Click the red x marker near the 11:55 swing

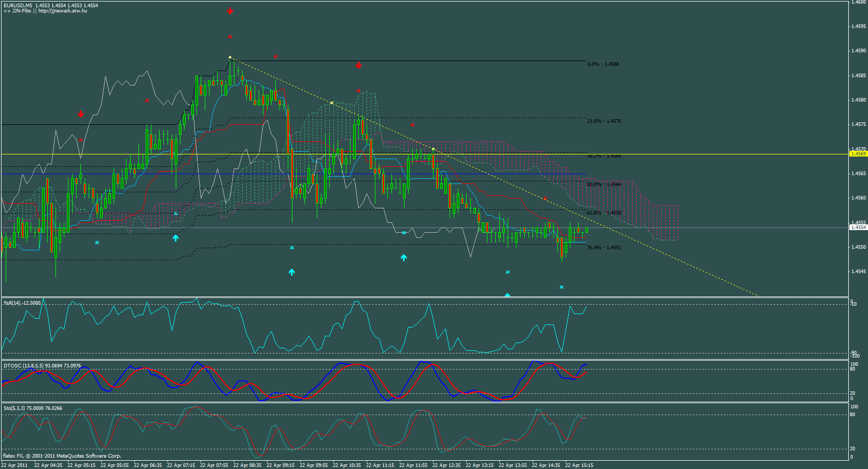click(x=412, y=125)
